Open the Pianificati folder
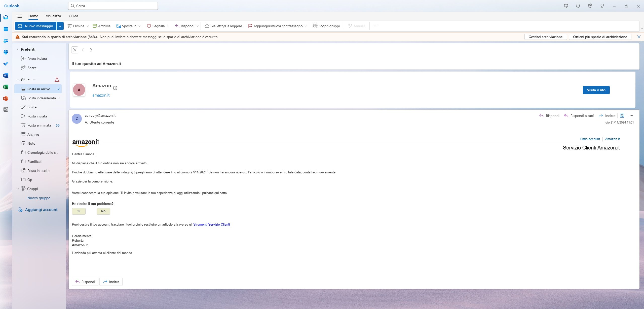 38,162
